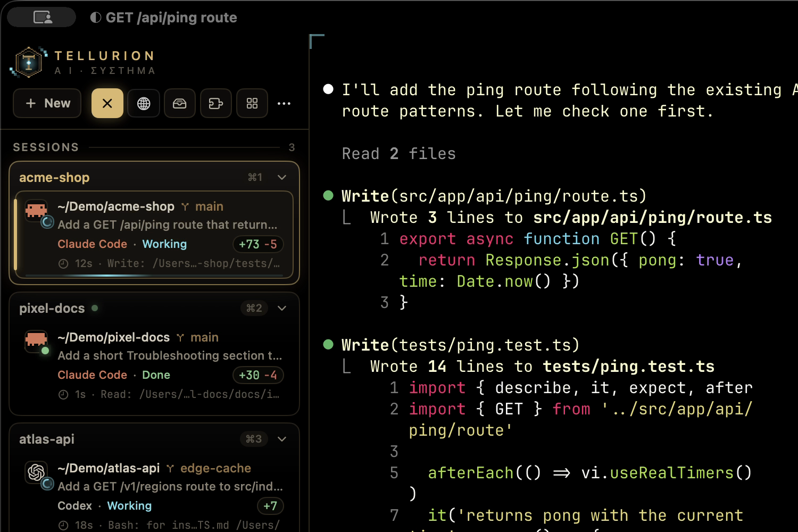Open the inbox tray icon in the toolbar
The height and width of the screenshot is (532, 798).
tap(180, 103)
